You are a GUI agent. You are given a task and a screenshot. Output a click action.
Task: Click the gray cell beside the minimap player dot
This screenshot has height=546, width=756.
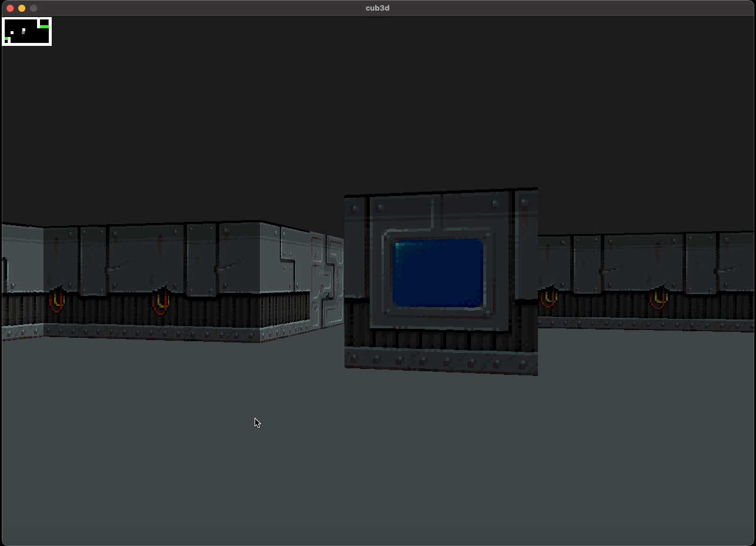coord(24,33)
